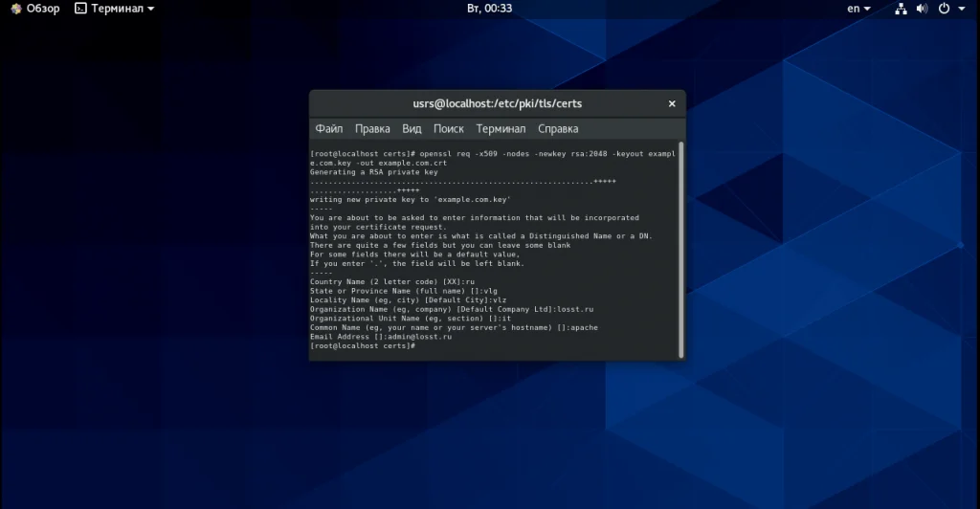The width and height of the screenshot is (980, 509).
Task: Click the clock showing Вт, 00:33
Action: [x=489, y=9]
